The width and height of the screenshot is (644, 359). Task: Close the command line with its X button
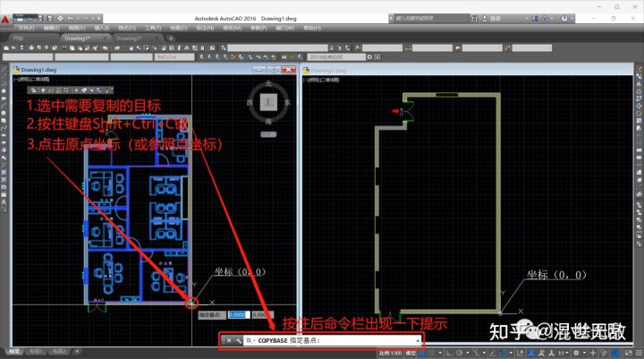pyautogui.click(x=229, y=340)
